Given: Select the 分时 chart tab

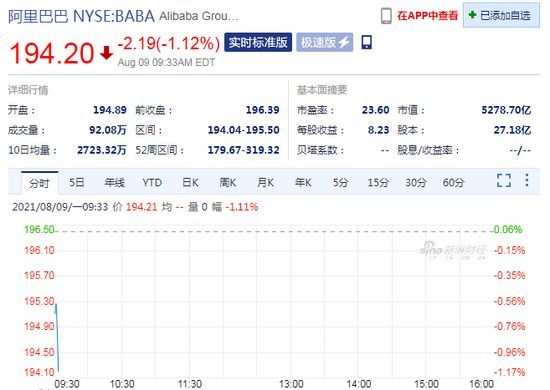Looking at the screenshot, I should tap(39, 183).
